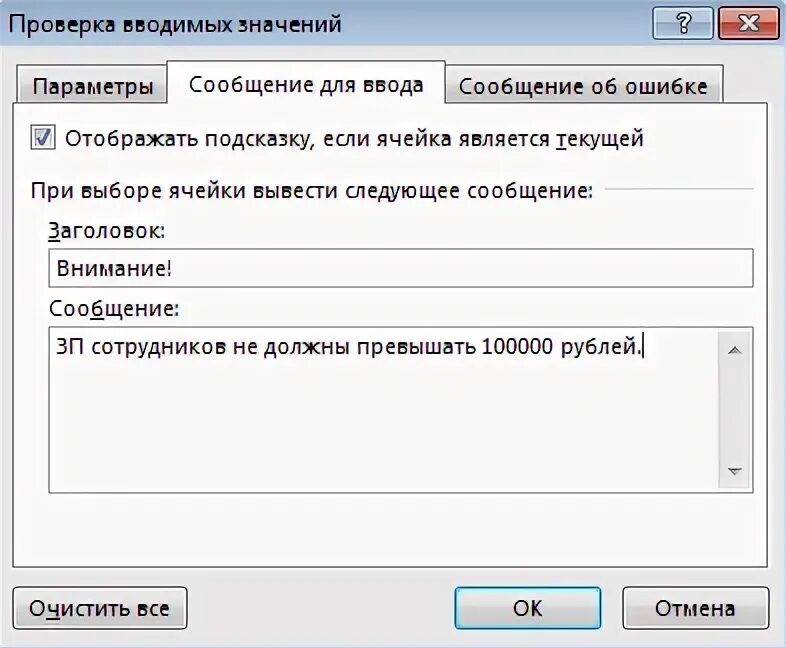The width and height of the screenshot is (786, 648).
Task: Cancel with the Отмена button
Action: click(695, 608)
